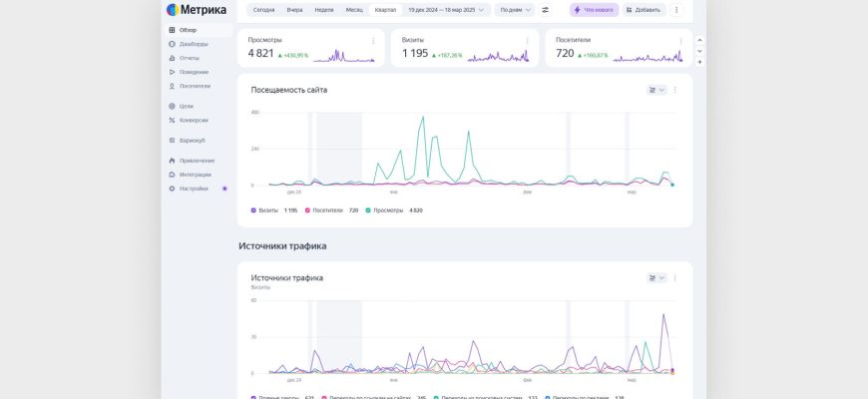Toggle the Просмотры series checkbox in legend
The height and width of the screenshot is (399, 868).
tap(368, 210)
